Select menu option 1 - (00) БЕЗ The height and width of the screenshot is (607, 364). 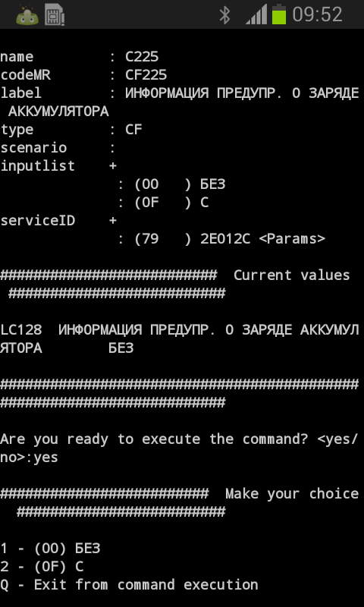50,549
